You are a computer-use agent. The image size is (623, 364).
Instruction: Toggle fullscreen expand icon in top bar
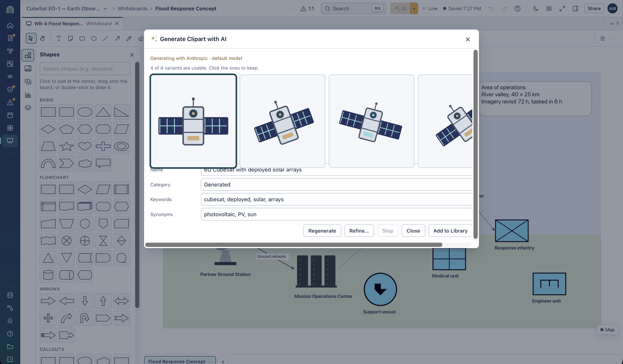pos(562,9)
